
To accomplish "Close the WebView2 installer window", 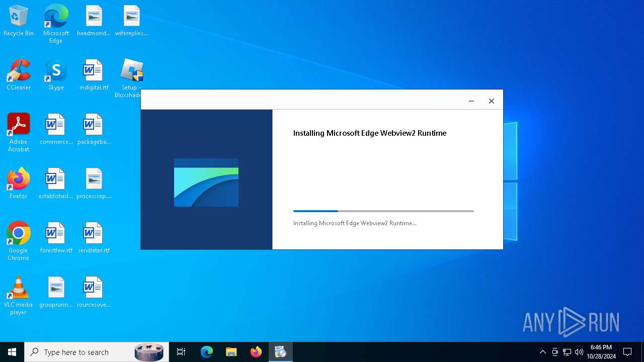I will [492, 101].
